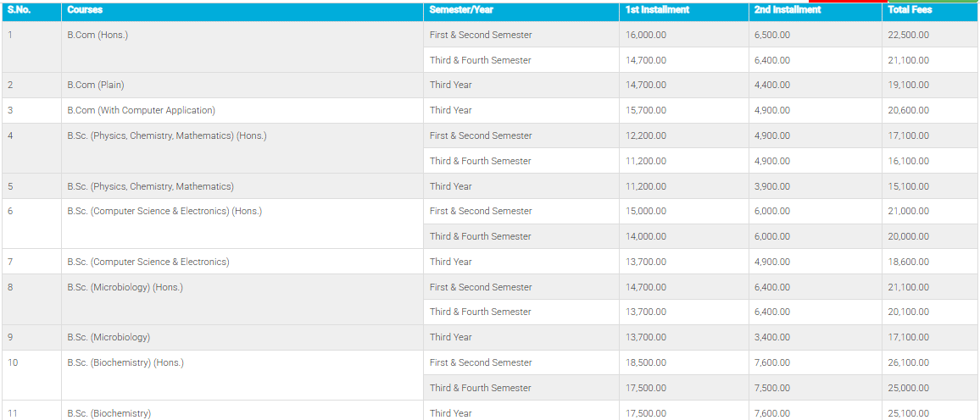The image size is (980, 420).
Task: Click the S.No. column header
Action: [19, 10]
